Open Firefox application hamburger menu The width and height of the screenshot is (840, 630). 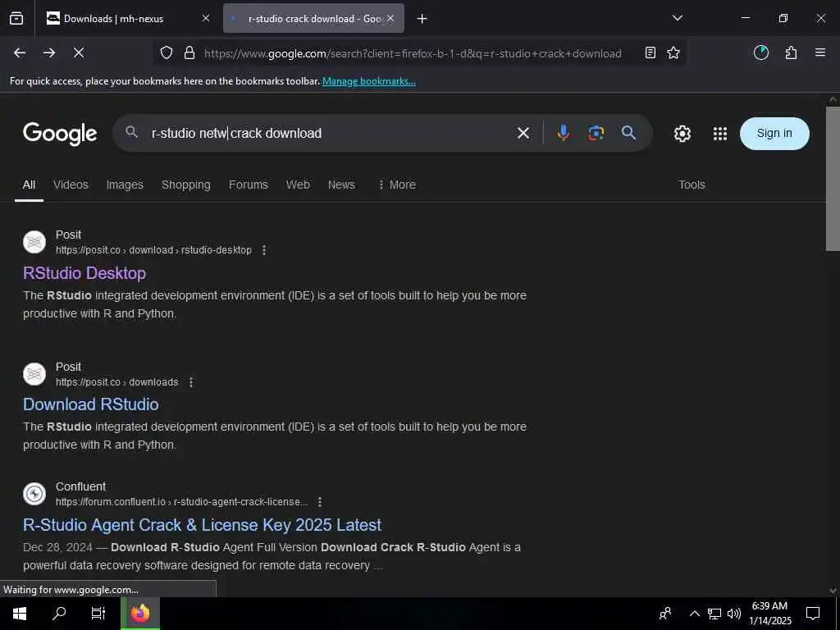[x=820, y=52]
